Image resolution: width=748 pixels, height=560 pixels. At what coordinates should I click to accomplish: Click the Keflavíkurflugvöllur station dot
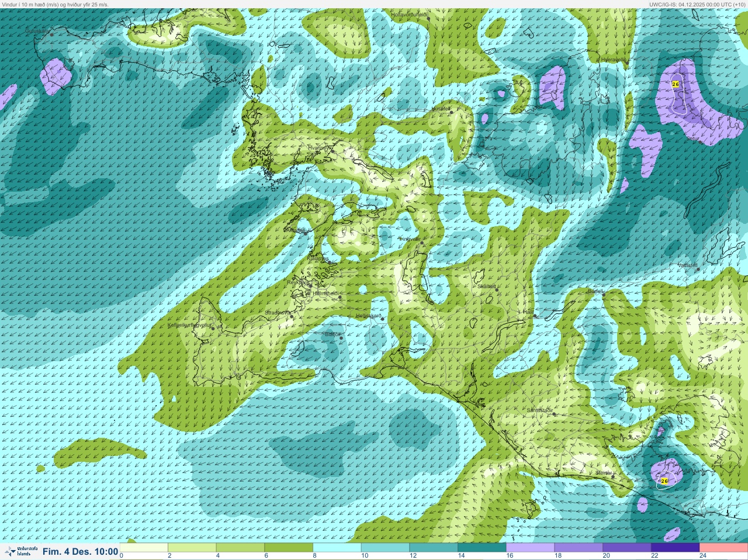(213, 328)
